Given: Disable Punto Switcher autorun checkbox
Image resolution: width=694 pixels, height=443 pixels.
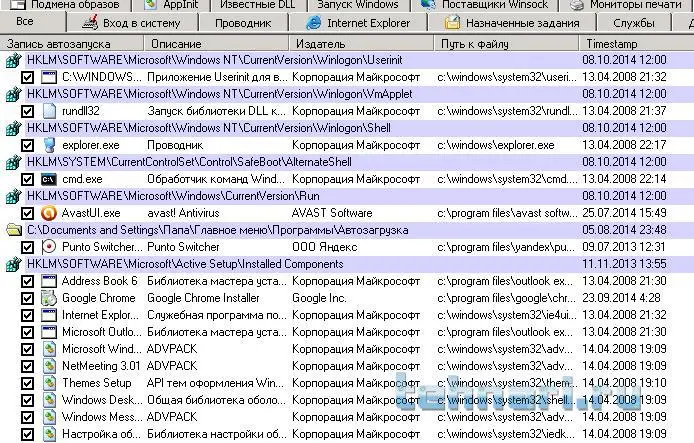Looking at the screenshot, I should tap(27, 247).
